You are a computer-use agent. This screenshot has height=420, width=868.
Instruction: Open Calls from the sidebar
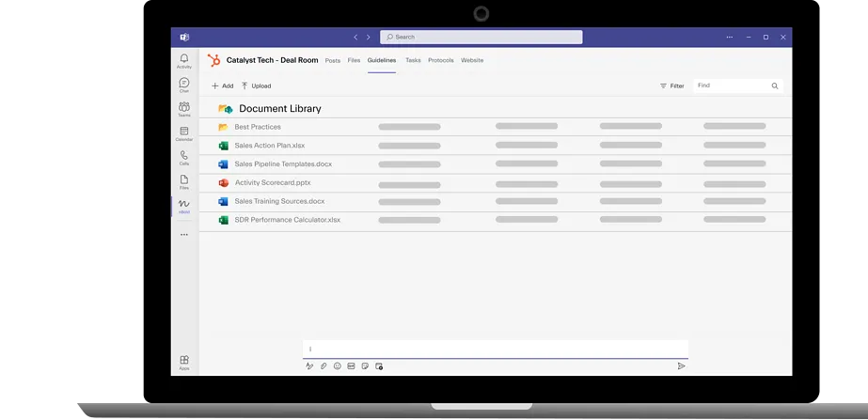184,158
